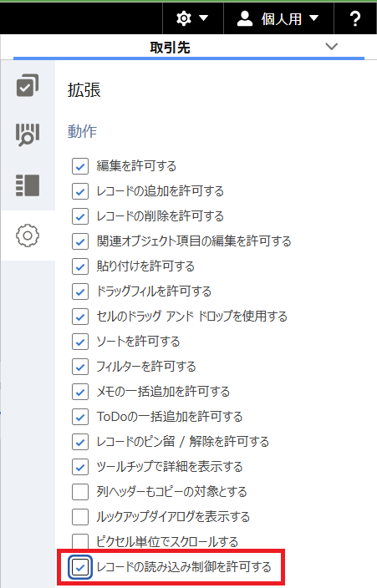Open the 個人用 dropdown arrow
Screen dimensions: 377x588
pos(314,18)
